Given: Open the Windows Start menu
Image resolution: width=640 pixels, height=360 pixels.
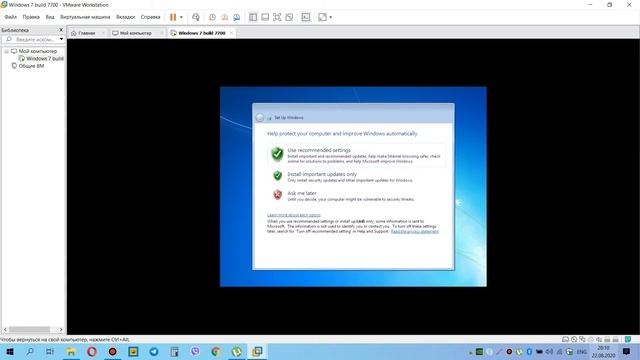Looking at the screenshot, I should click(9, 351).
